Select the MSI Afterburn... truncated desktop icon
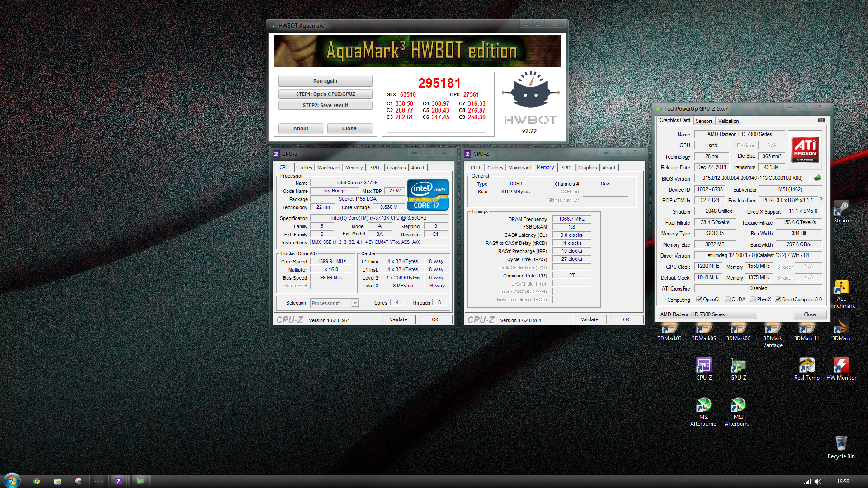Screen dimensions: 868x488 point(738,411)
